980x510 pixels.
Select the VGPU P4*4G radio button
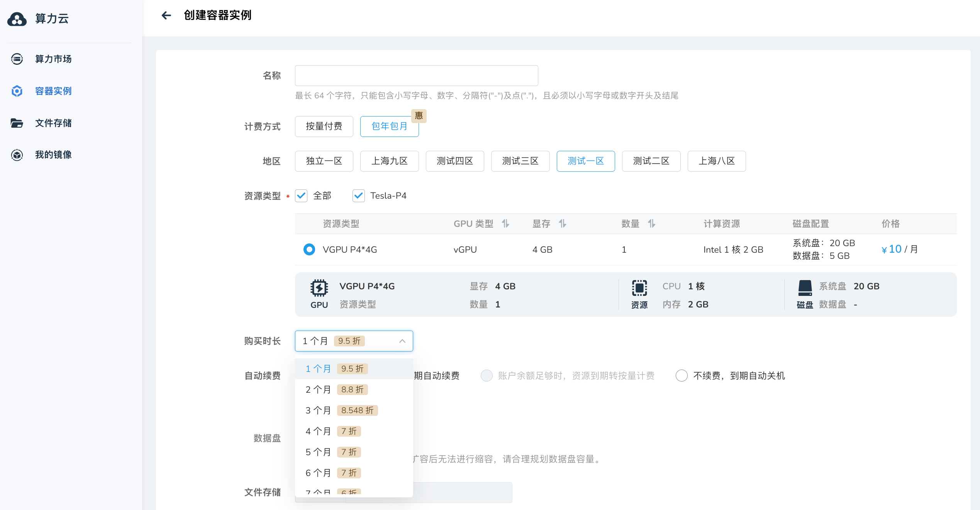309,249
